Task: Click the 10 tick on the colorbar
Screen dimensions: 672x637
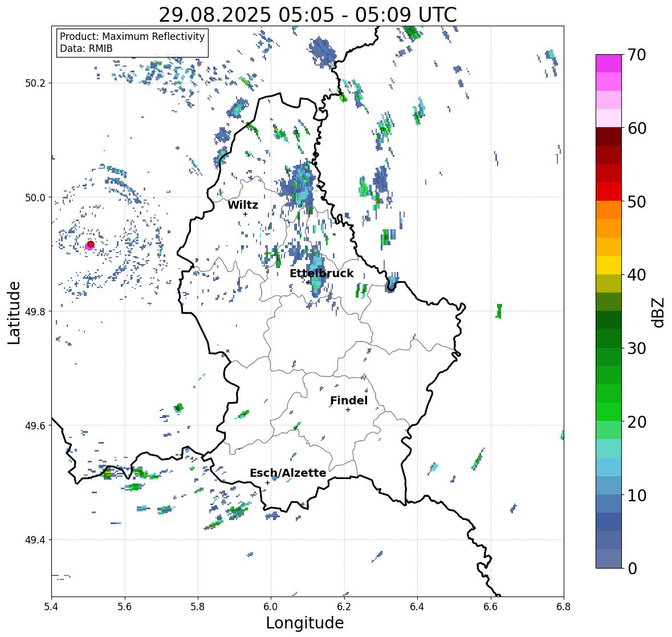Action: click(637, 495)
